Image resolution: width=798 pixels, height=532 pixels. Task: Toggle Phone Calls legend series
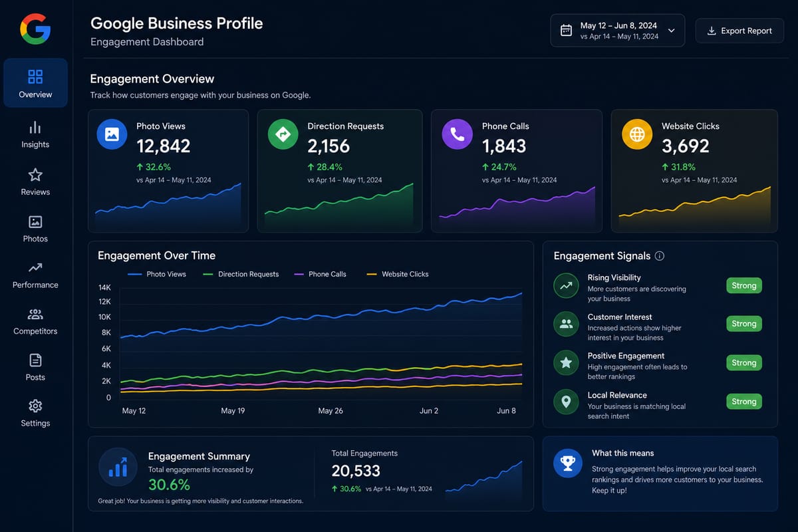pyautogui.click(x=320, y=274)
